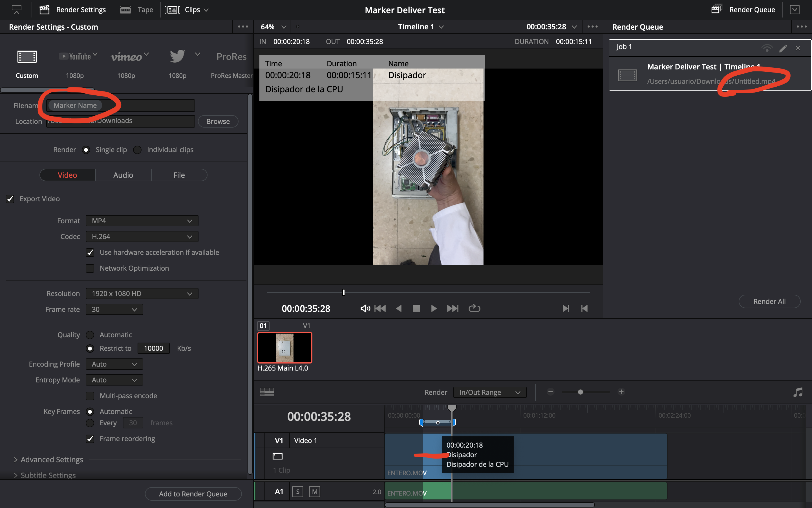Screen dimensions: 812x508
Task: Play the timeline forward
Action: pyautogui.click(x=434, y=308)
